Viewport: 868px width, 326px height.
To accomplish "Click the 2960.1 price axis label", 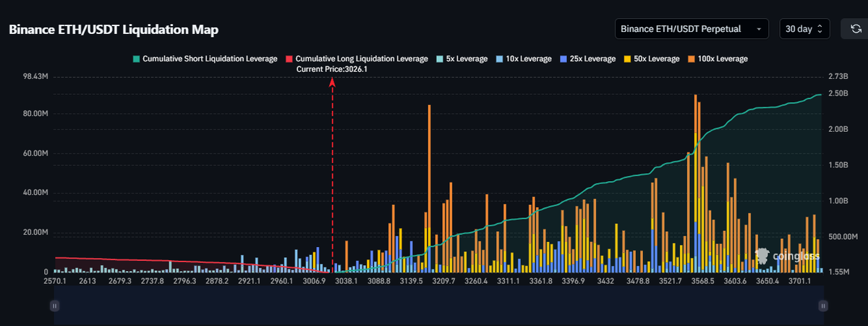I will [x=281, y=280].
